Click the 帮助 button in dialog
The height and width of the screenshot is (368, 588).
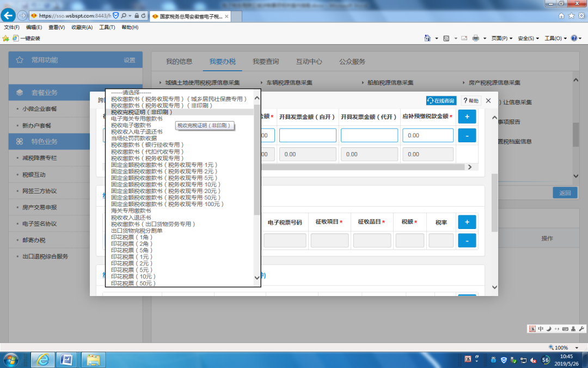471,101
